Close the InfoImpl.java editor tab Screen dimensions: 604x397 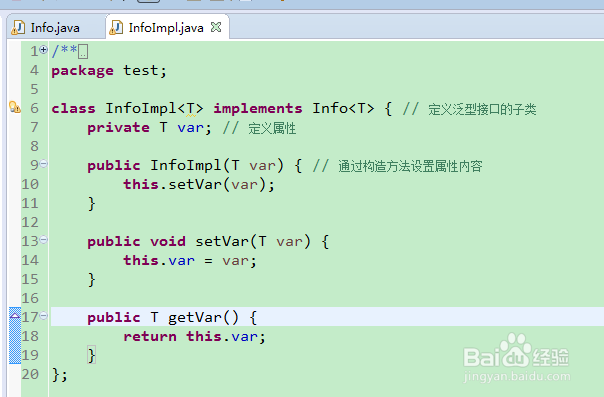[216, 27]
